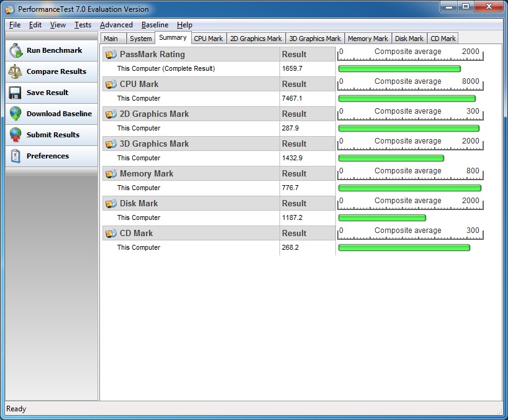
Task: Select the Disk Mark header row text
Action: pos(138,204)
